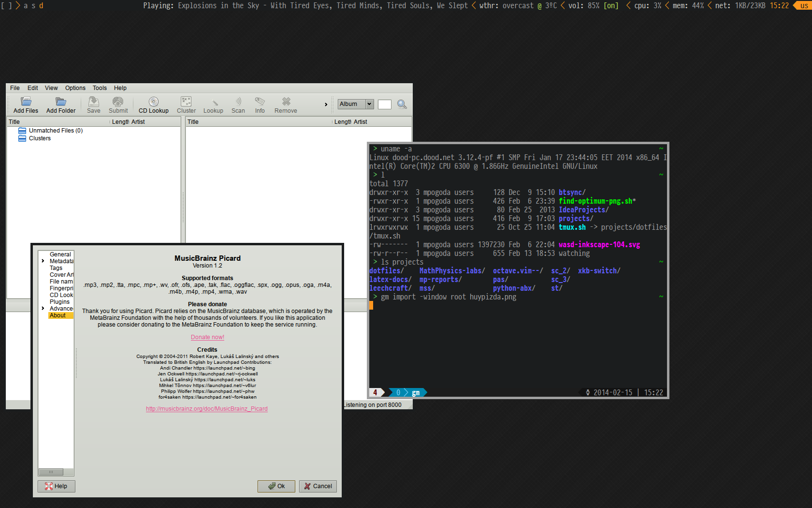Select the Clusters folder icon
The height and width of the screenshot is (508, 812).
[22, 138]
